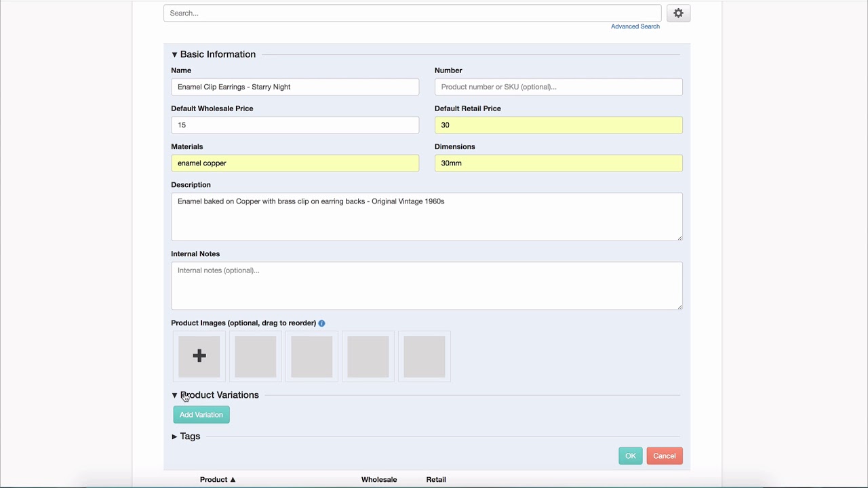Click the info icon beside Product Images
Image resolution: width=868 pixels, height=488 pixels.
pyautogui.click(x=321, y=323)
